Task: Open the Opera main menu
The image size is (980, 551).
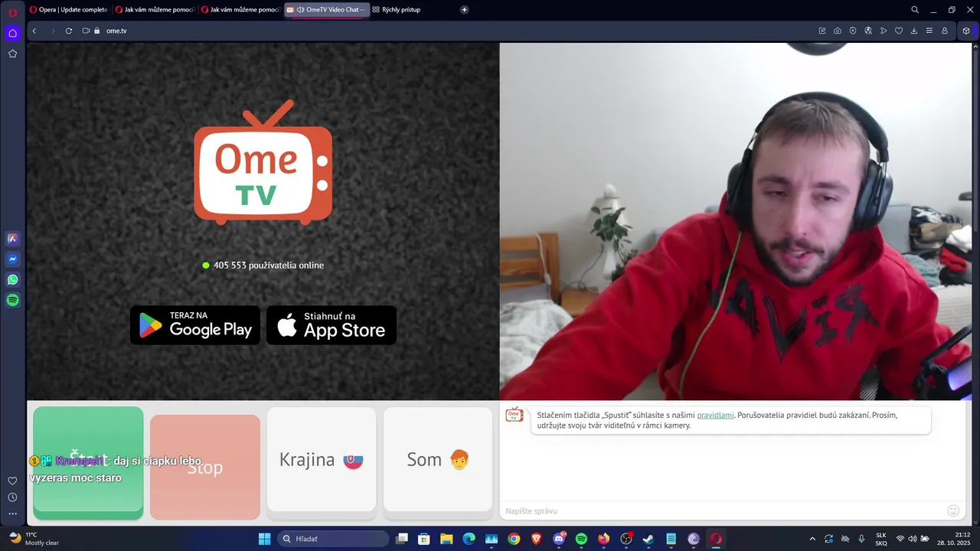Action: tap(12, 11)
